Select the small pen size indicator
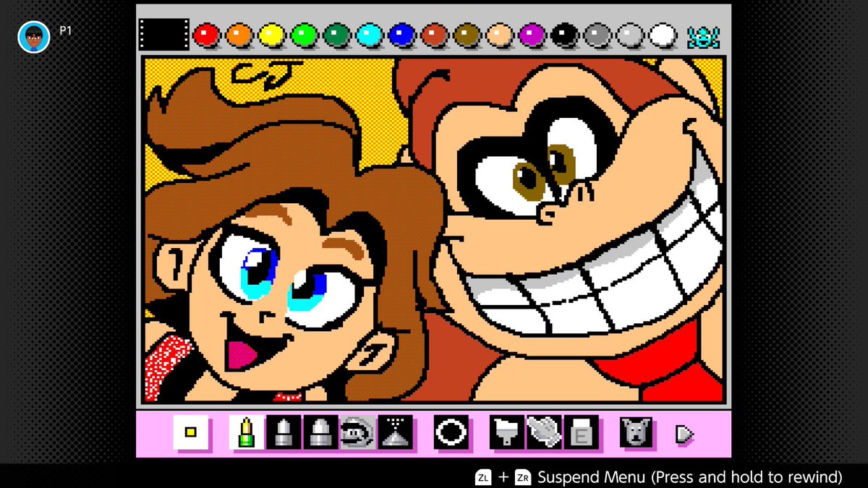Screen dimensions: 868x488 click(191, 432)
